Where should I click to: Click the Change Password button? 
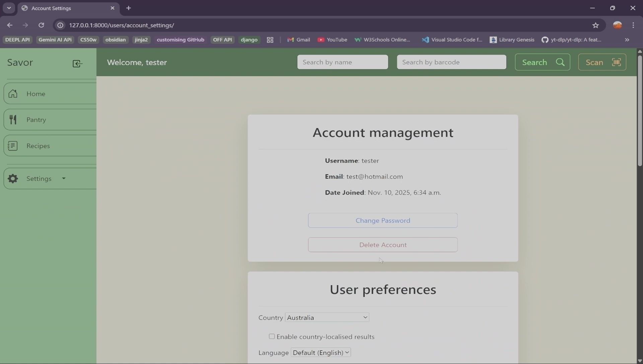pyautogui.click(x=383, y=220)
